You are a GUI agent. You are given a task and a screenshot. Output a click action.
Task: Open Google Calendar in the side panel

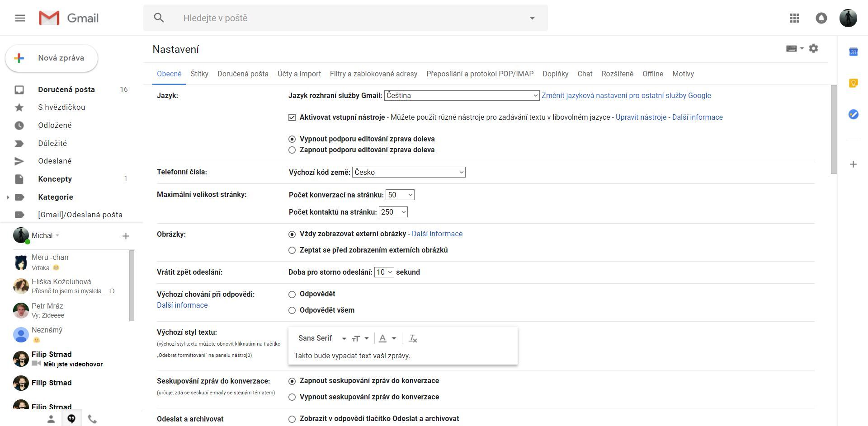pyautogui.click(x=853, y=52)
